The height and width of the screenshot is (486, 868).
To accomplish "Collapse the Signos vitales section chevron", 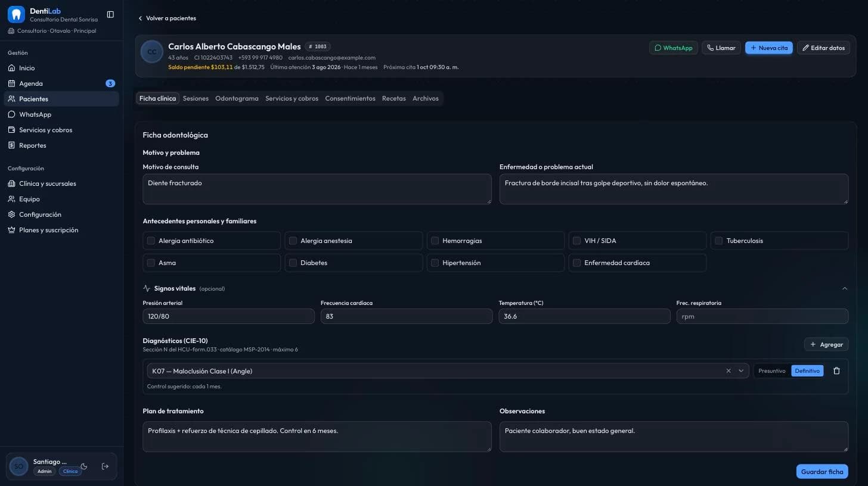I will 844,288.
